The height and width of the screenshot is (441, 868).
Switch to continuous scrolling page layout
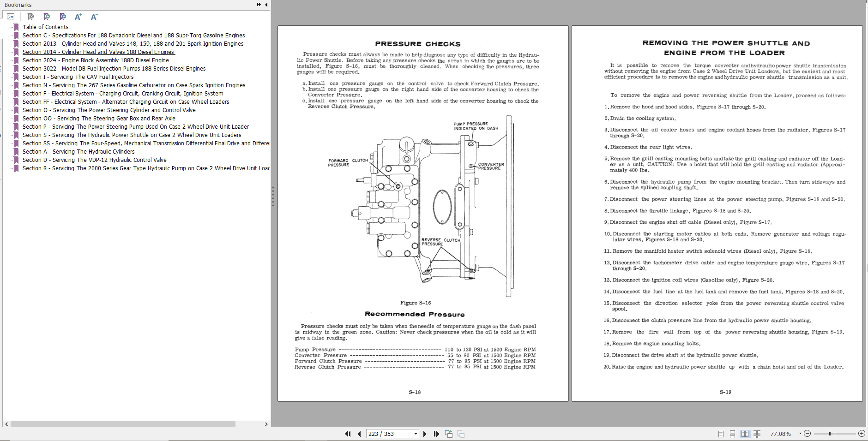pos(732,434)
